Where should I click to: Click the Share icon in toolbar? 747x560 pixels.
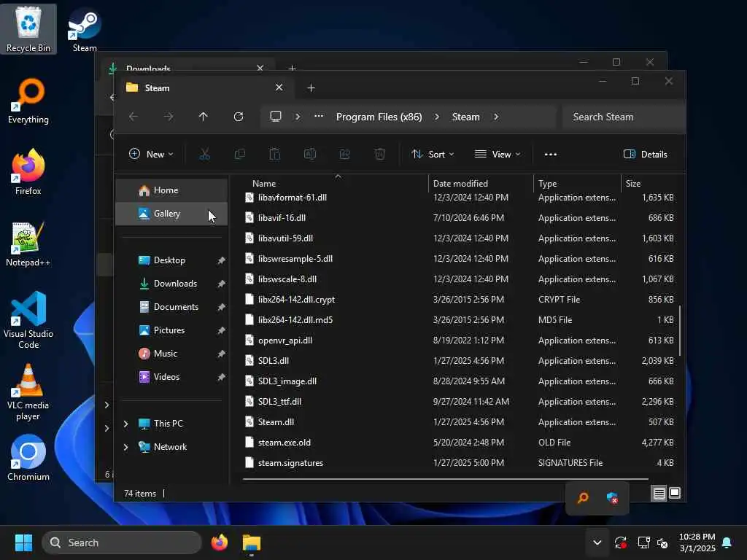tap(345, 155)
